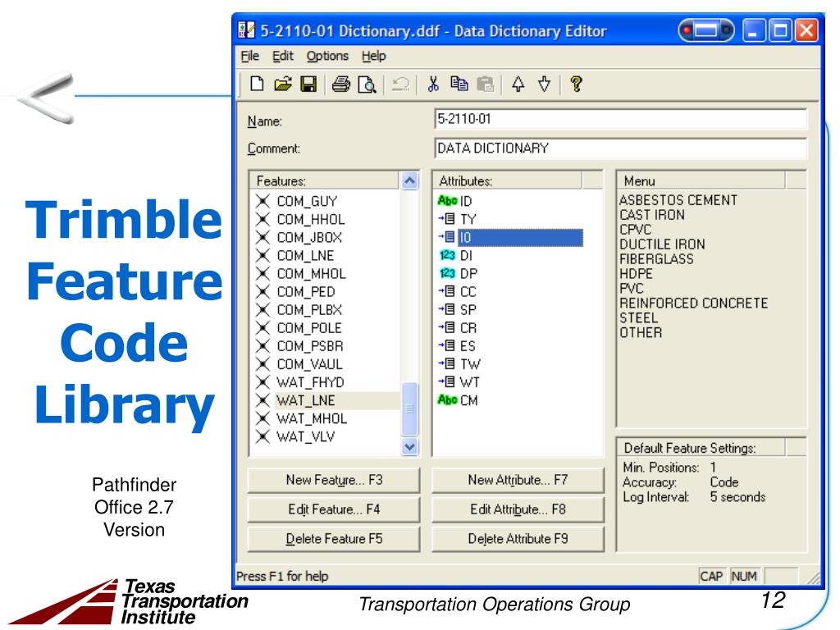The width and height of the screenshot is (840, 630).
Task: Move item down with the down-arrow icon
Action: click(x=545, y=84)
